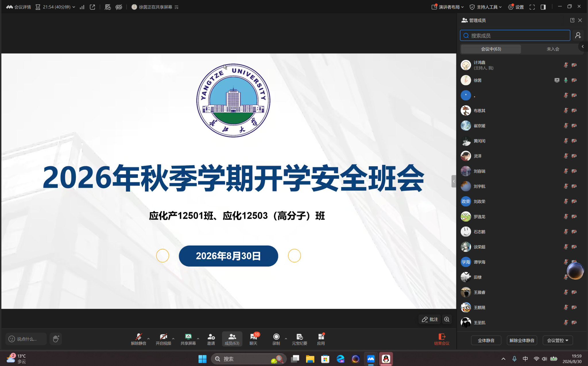Toggle the side panel layout icon
Image resolution: width=588 pixels, height=366 pixels.
[543, 7]
